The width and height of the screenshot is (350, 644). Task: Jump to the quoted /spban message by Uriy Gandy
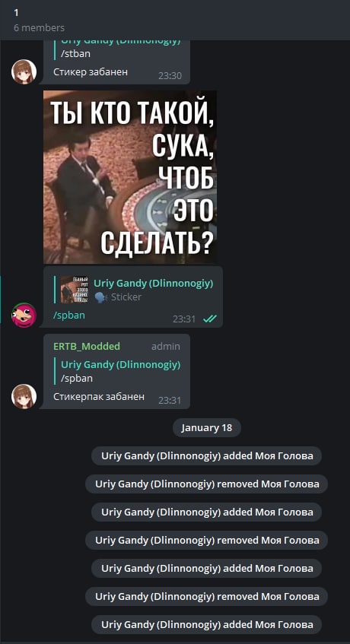click(x=119, y=371)
